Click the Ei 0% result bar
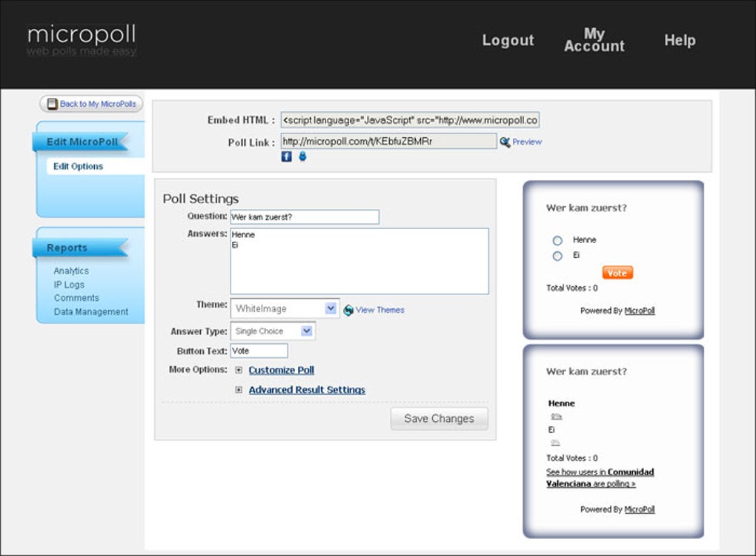This screenshot has width=756, height=556. coord(555,443)
